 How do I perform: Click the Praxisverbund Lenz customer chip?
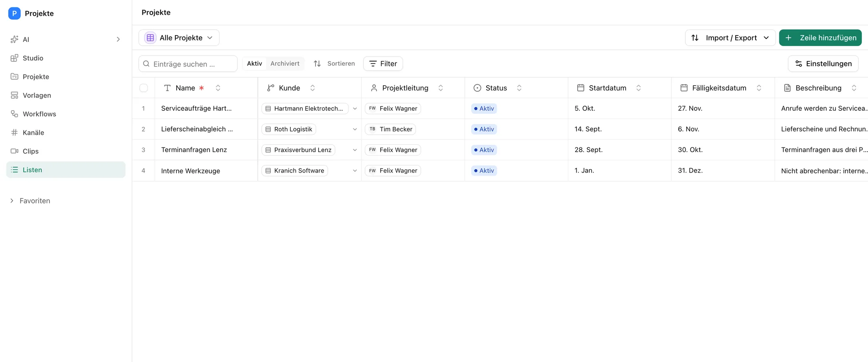click(299, 150)
